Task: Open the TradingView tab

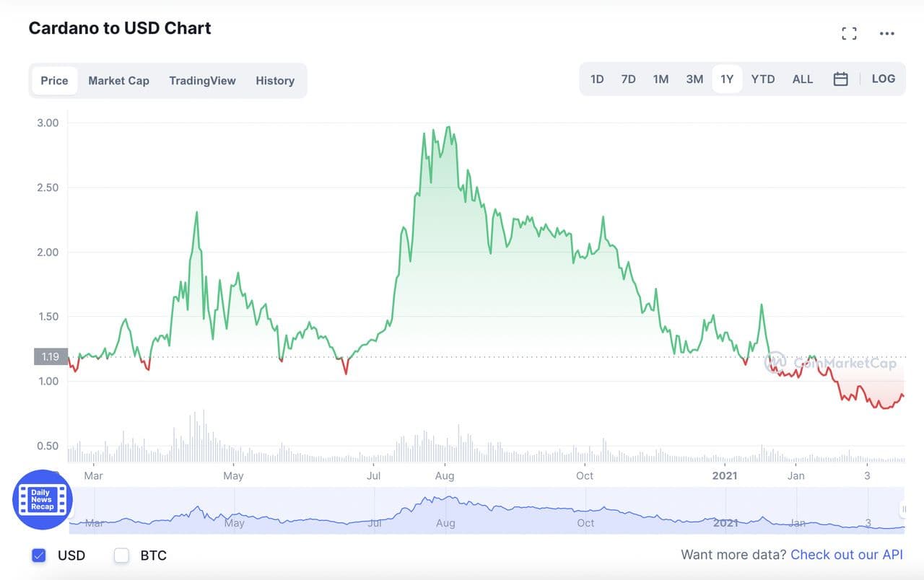Action: 202,81
